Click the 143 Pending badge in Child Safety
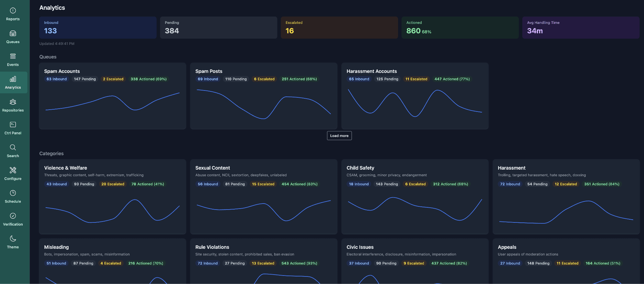The image size is (644, 284). 387,184
